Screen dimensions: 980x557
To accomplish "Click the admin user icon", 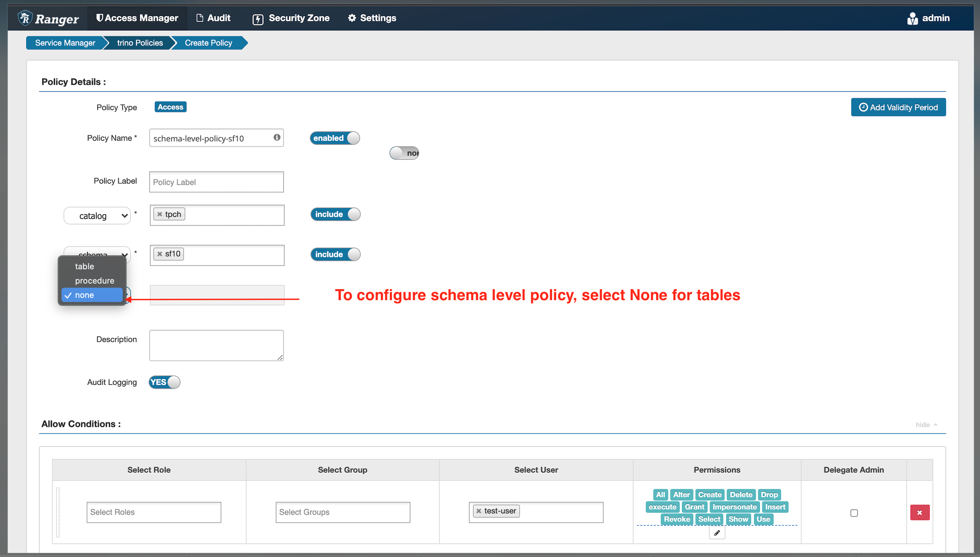I will point(912,18).
